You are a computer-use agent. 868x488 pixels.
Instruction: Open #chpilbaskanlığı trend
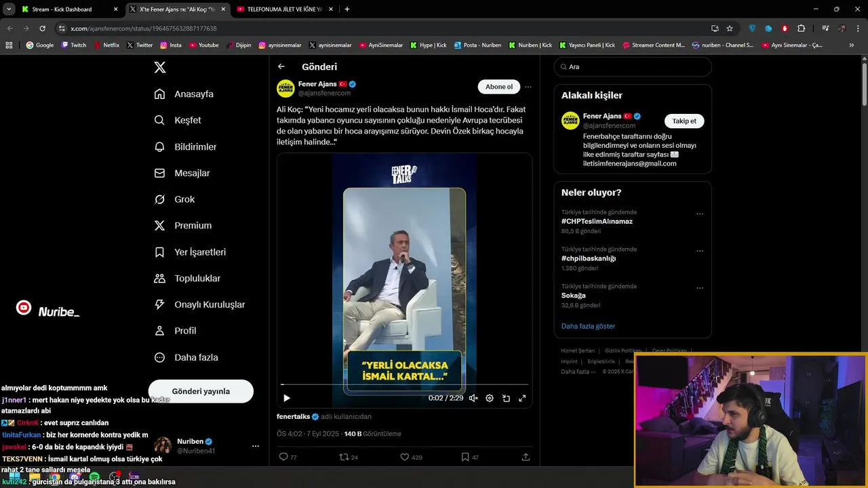(589, 258)
